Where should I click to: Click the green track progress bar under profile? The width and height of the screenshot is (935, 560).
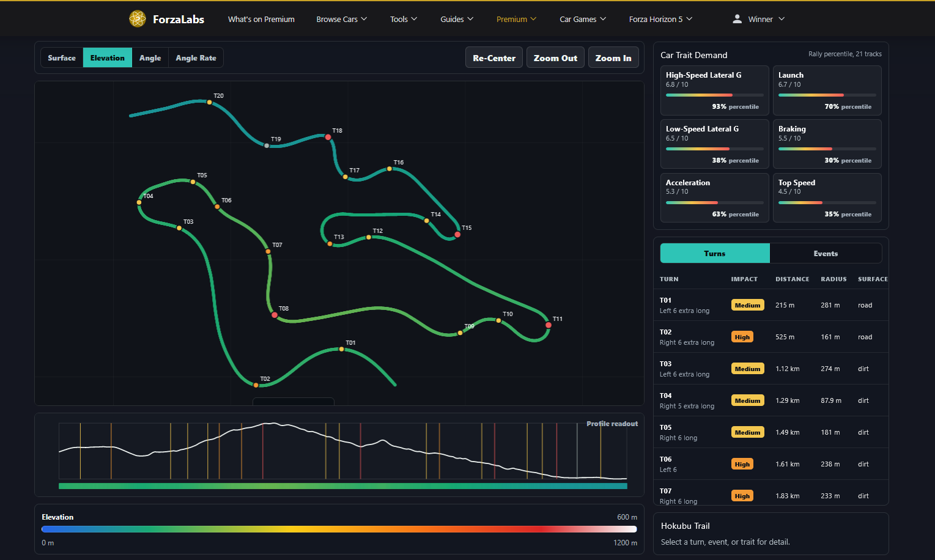click(343, 486)
